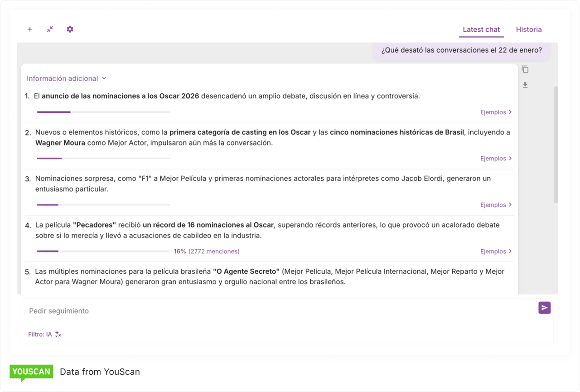Click the YouScan logo
The width and height of the screenshot is (580, 392).
point(31,372)
